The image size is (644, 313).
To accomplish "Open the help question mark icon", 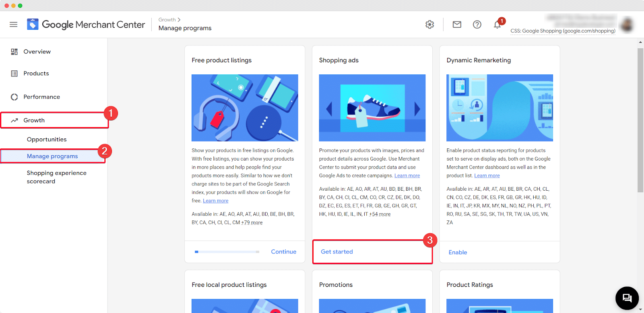I will (477, 25).
